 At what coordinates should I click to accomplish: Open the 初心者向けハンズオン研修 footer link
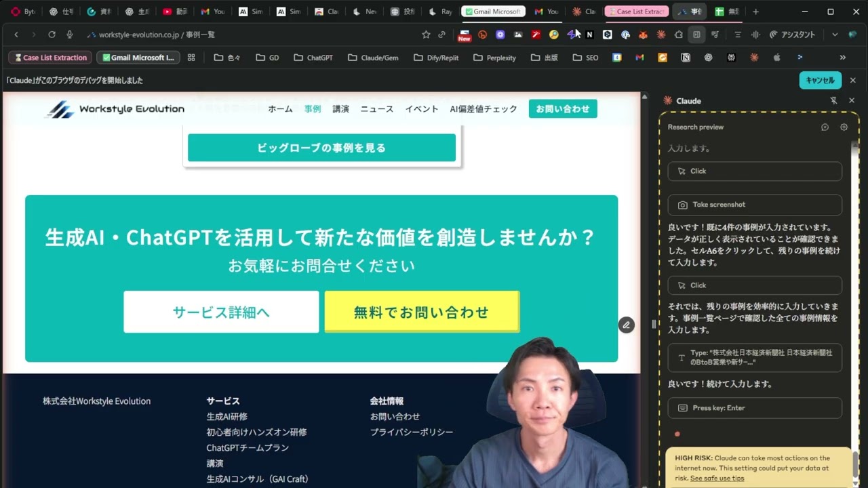pyautogui.click(x=257, y=432)
